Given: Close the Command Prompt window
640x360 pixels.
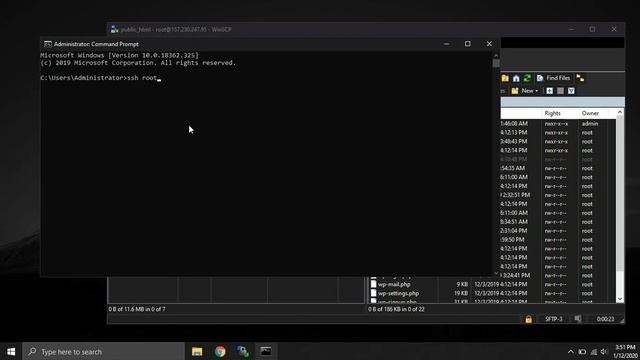Looking at the screenshot, I should click(489, 44).
